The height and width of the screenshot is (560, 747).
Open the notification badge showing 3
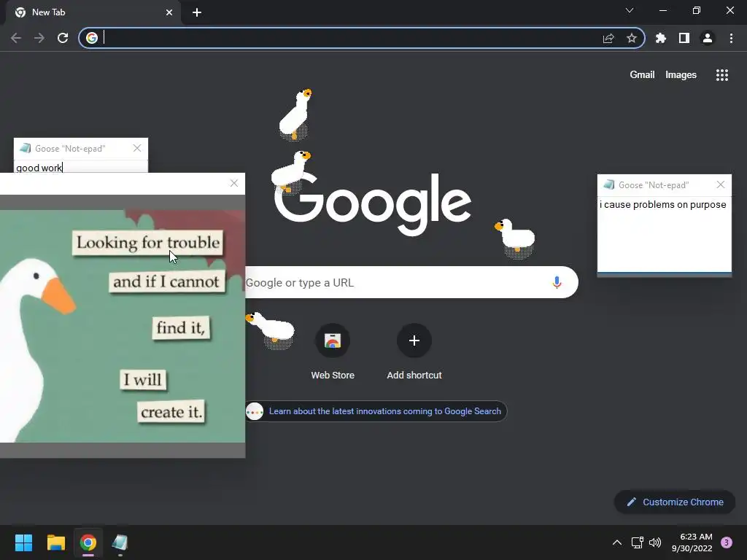click(x=727, y=542)
